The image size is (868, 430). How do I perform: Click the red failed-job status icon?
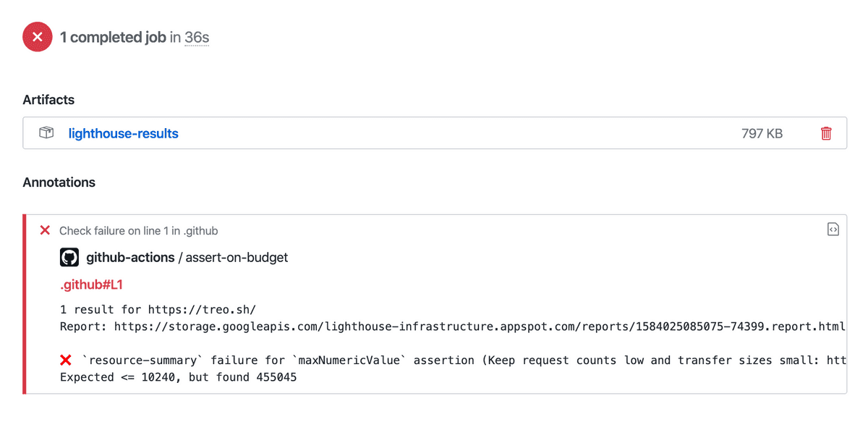point(37,36)
